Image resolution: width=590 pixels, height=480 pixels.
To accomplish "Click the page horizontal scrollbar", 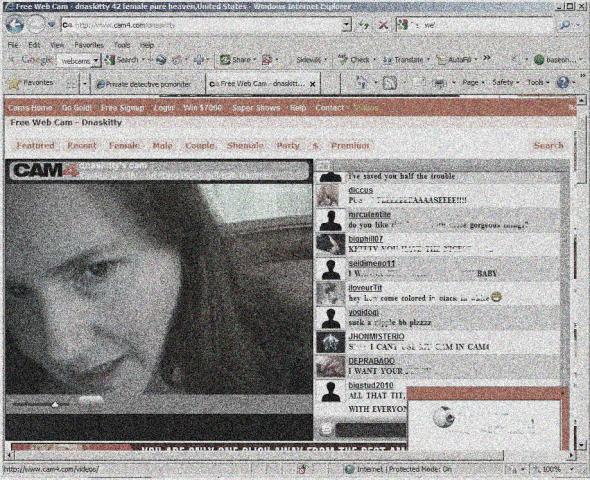I will (260, 455).
